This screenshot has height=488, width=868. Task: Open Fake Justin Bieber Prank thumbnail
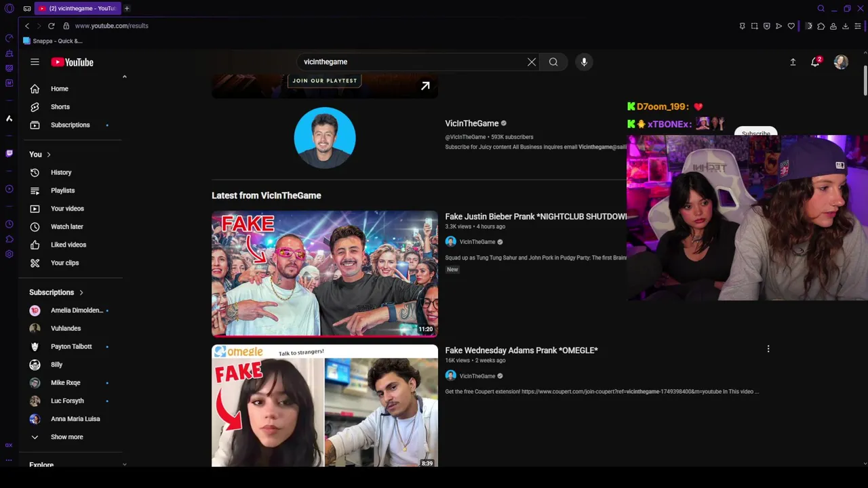[325, 274]
